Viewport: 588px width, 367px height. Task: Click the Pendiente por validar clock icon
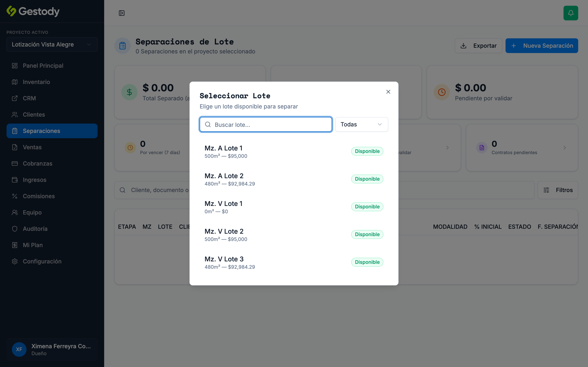441,92
